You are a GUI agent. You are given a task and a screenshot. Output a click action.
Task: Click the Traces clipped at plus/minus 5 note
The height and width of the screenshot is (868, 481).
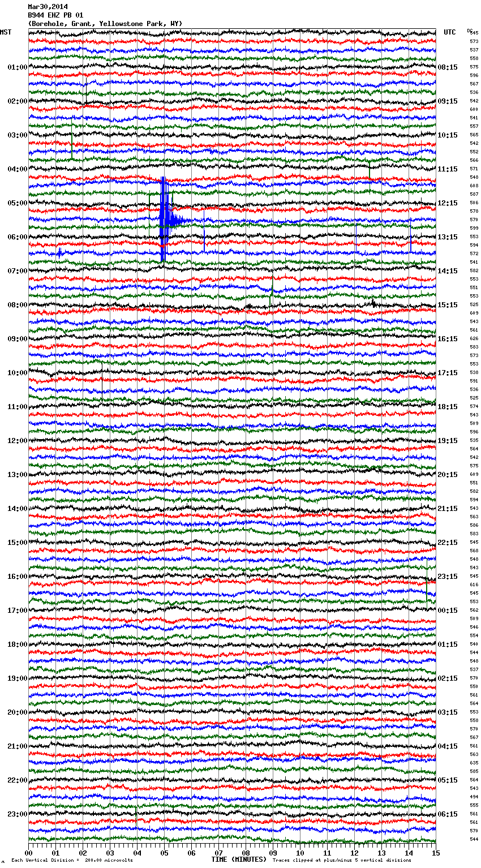342,861
